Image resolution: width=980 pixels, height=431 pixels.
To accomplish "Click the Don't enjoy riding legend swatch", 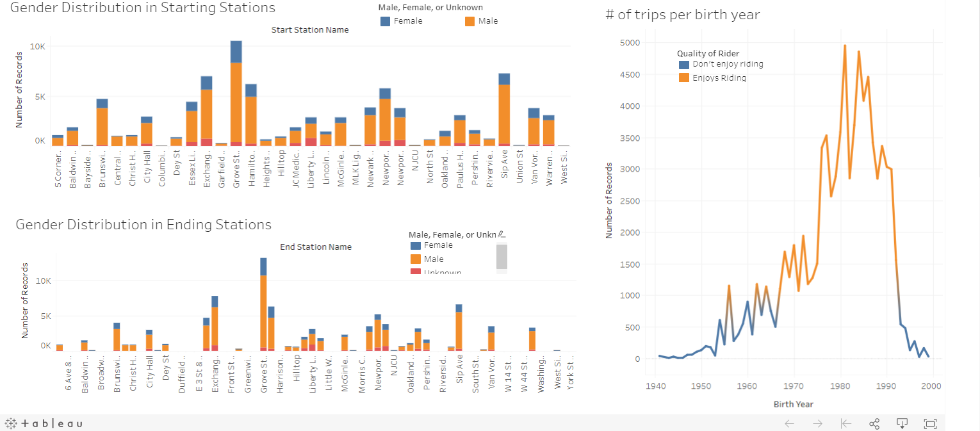I will [x=684, y=64].
